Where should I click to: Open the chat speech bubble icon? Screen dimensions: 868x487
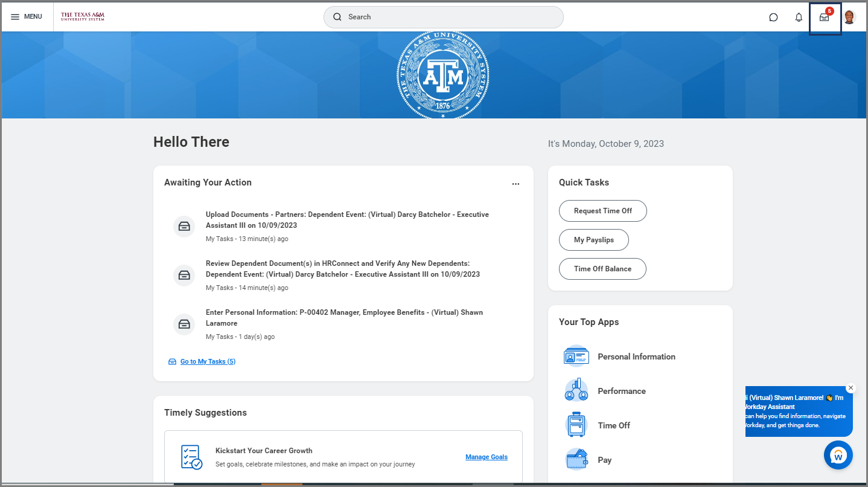[x=773, y=18]
